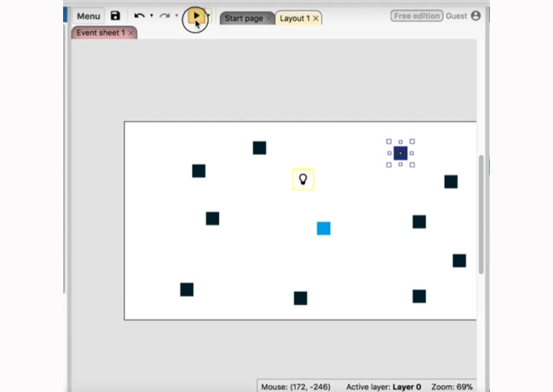Click the Active layer: Layer 0 status text

pyautogui.click(x=383, y=387)
